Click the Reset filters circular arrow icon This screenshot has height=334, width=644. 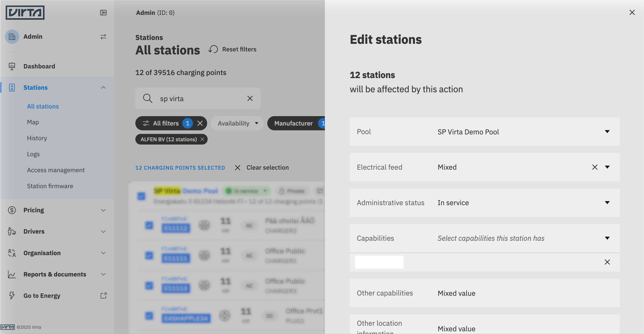coord(213,49)
